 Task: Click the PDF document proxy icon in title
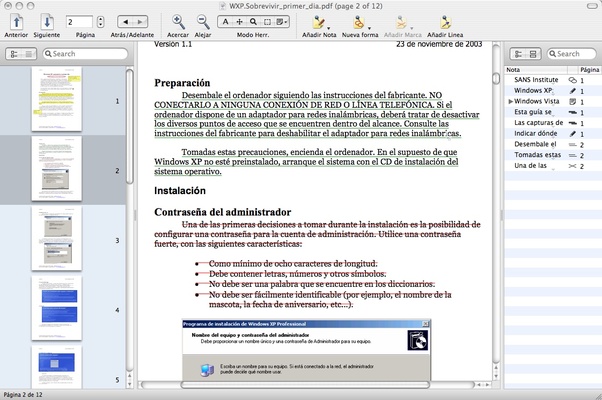tap(223, 6)
